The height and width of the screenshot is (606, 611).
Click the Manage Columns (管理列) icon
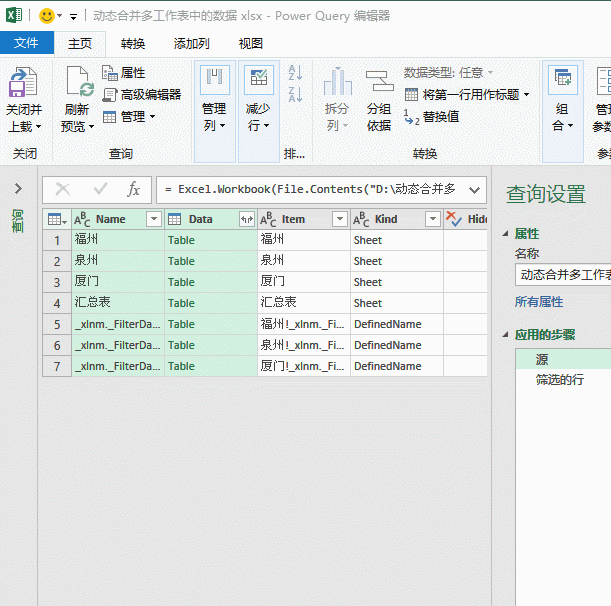tap(214, 82)
